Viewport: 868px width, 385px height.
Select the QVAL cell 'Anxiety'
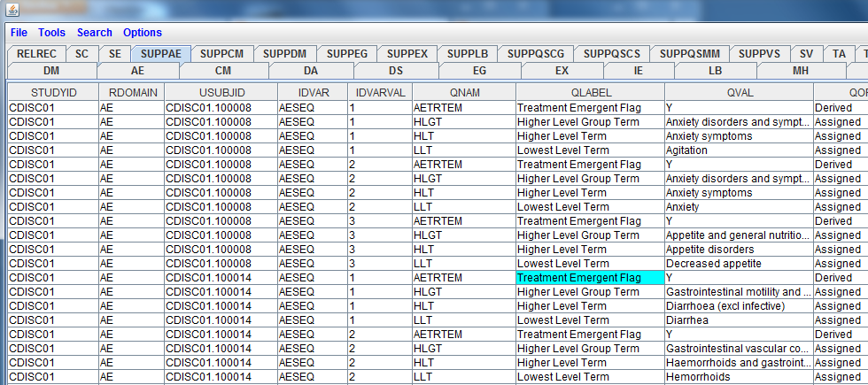click(x=740, y=207)
